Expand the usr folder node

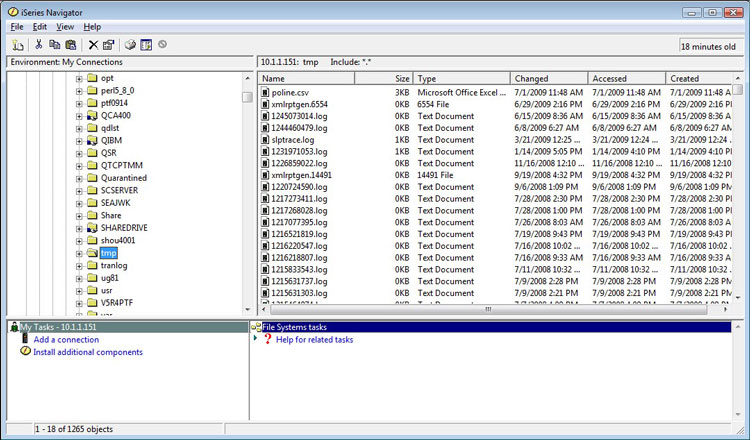pos(79,291)
